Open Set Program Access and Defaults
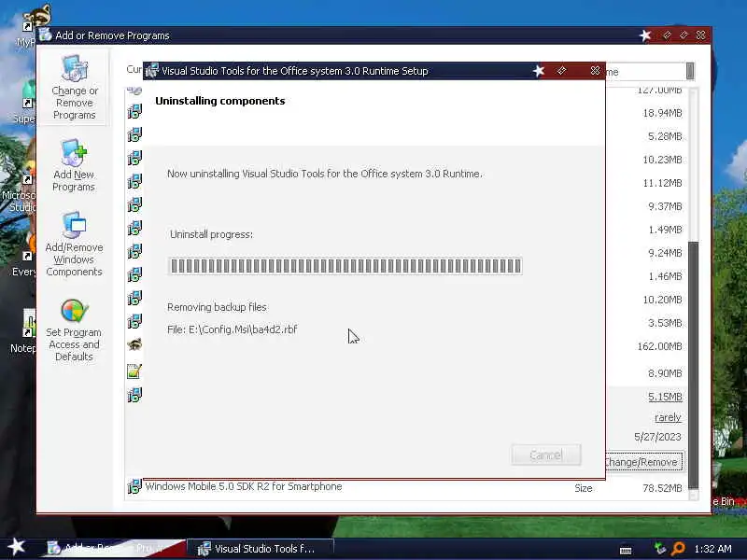Viewport: 747px width, 560px height. 74,330
